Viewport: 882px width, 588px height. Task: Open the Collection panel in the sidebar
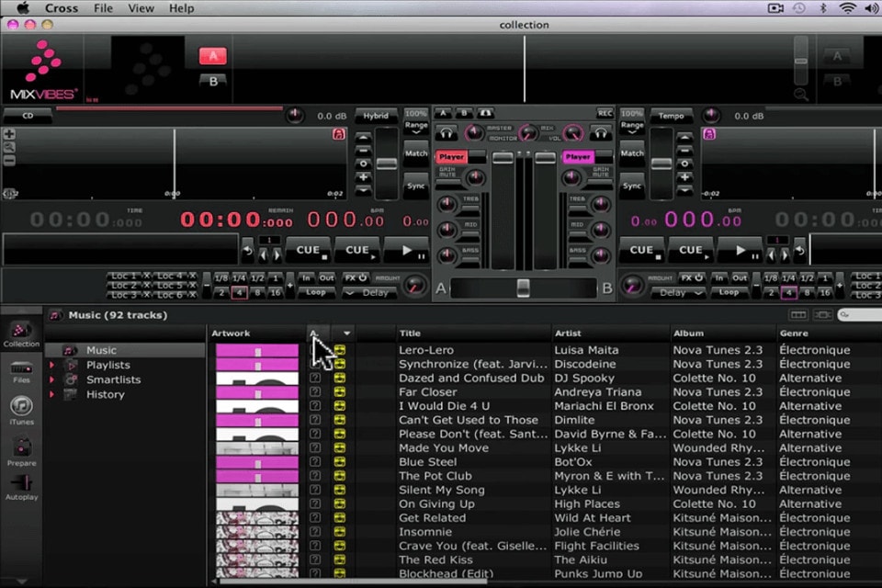click(21, 334)
